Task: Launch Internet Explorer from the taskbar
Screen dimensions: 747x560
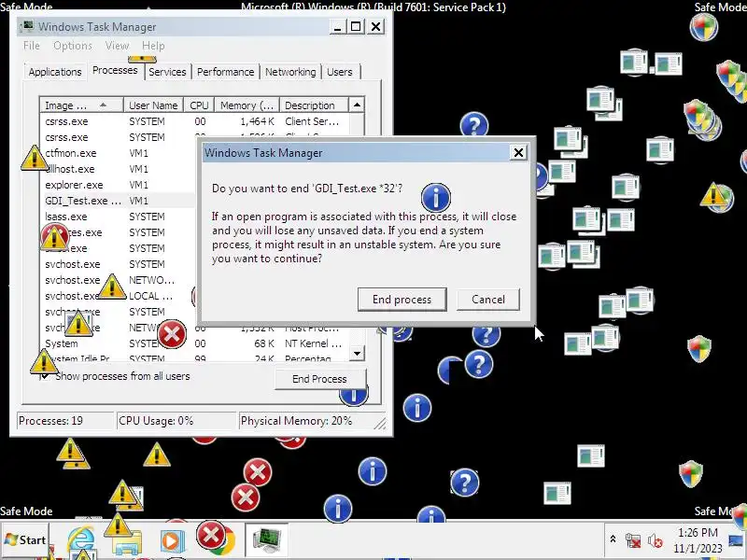Action: pos(81,541)
